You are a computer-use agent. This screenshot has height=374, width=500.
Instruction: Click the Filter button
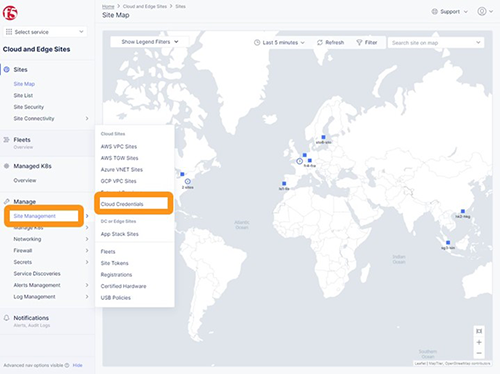click(367, 43)
